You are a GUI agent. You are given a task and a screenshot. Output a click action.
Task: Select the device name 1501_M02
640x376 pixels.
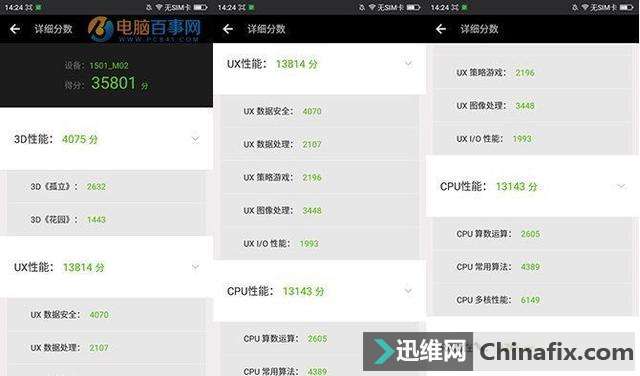(x=109, y=65)
